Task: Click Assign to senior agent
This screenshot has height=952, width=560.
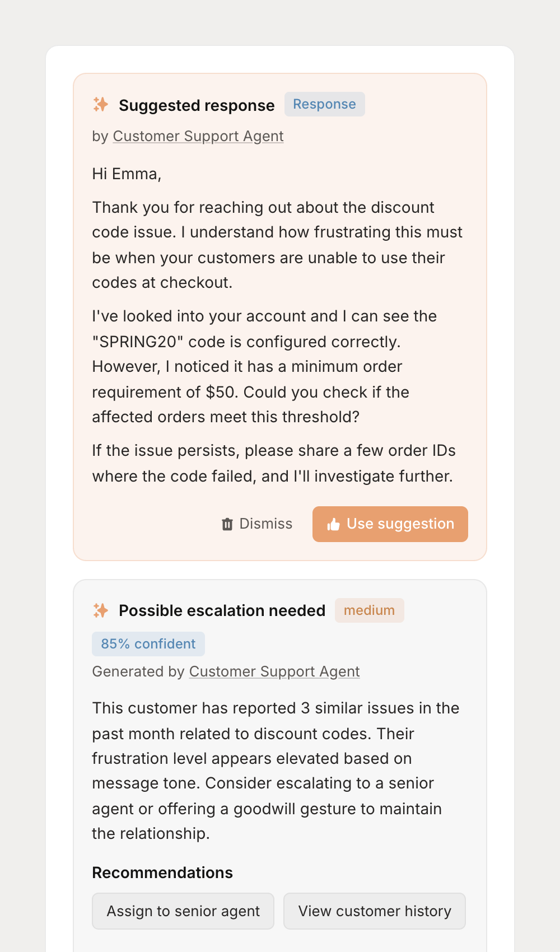Action: (x=183, y=911)
